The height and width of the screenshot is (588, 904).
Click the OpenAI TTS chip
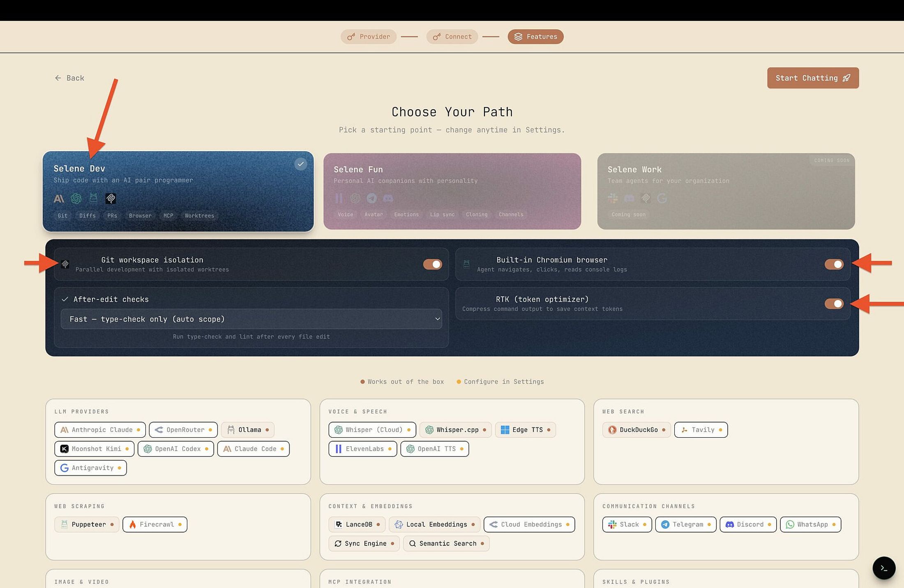pos(435,449)
